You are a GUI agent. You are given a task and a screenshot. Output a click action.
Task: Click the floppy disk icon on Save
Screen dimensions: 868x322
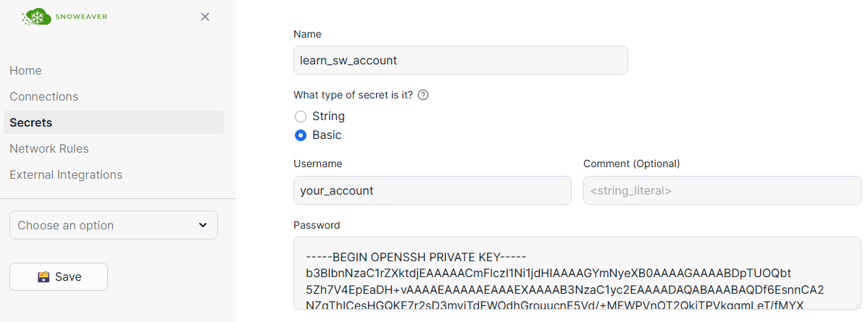click(x=43, y=276)
